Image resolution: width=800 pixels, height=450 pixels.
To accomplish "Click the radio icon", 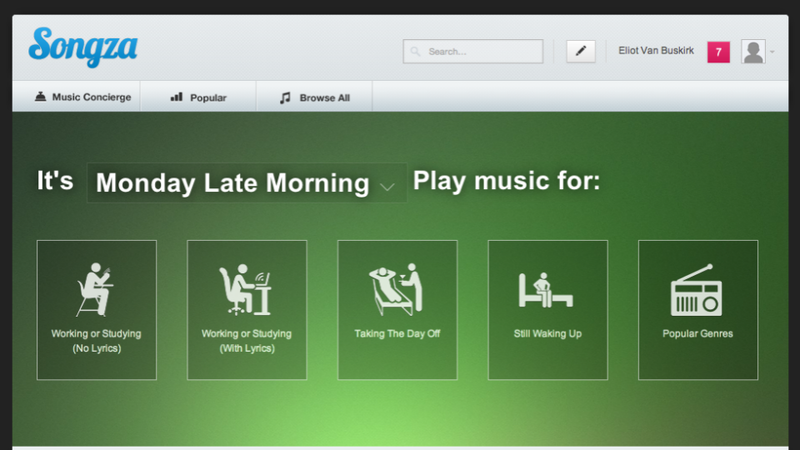I will [x=696, y=290].
